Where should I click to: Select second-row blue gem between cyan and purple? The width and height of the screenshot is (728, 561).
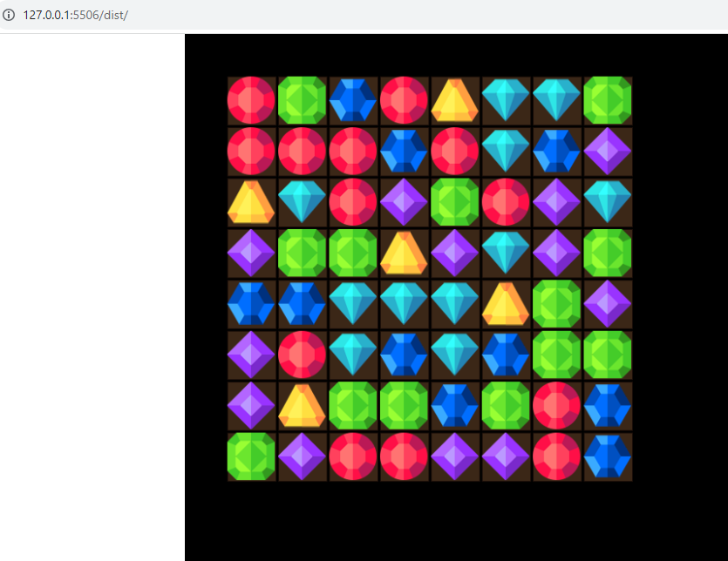tap(556, 151)
